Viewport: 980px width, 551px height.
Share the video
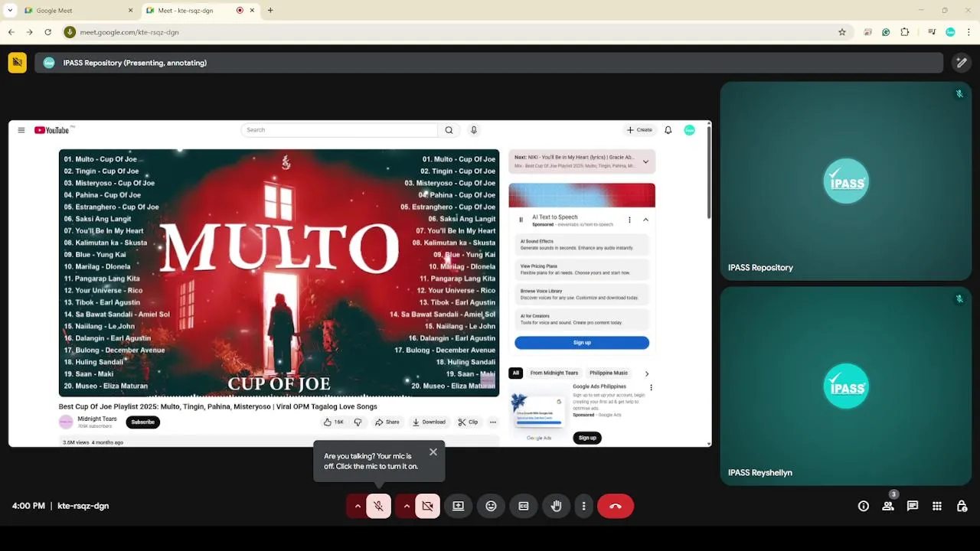tap(387, 422)
